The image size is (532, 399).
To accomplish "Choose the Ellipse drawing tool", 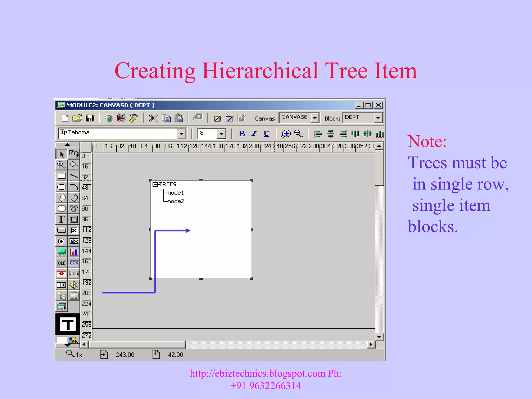I will click(62, 187).
